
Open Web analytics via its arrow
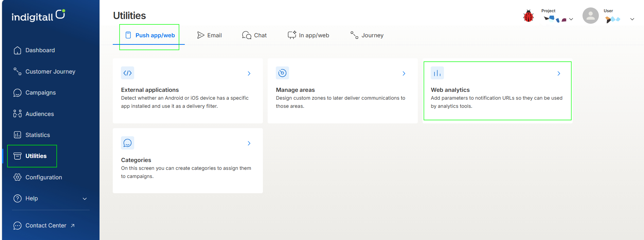559,74
